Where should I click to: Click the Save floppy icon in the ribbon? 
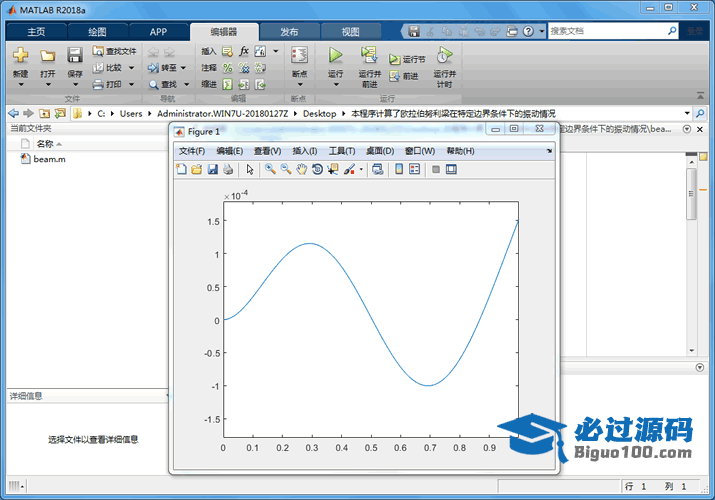pyautogui.click(x=75, y=55)
